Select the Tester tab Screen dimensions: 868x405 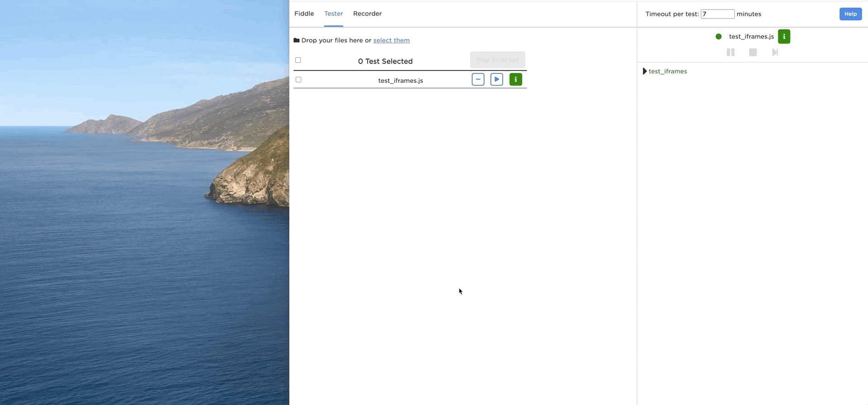coord(333,14)
